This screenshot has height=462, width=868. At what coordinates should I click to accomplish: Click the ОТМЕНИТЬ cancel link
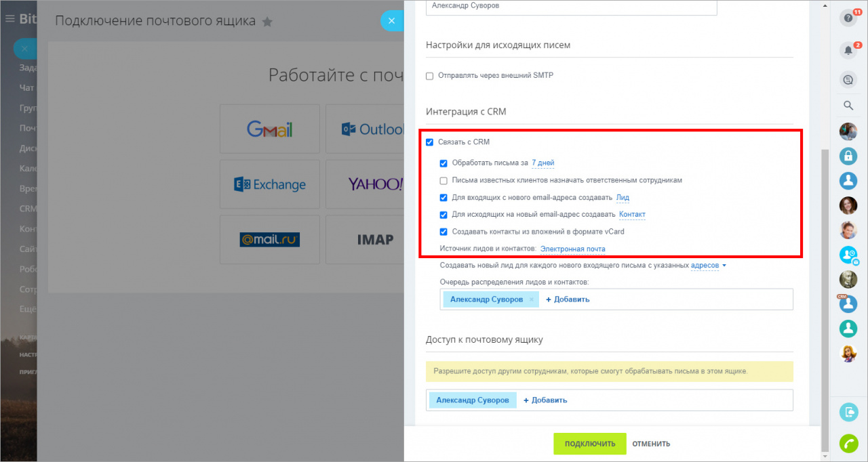(x=651, y=444)
